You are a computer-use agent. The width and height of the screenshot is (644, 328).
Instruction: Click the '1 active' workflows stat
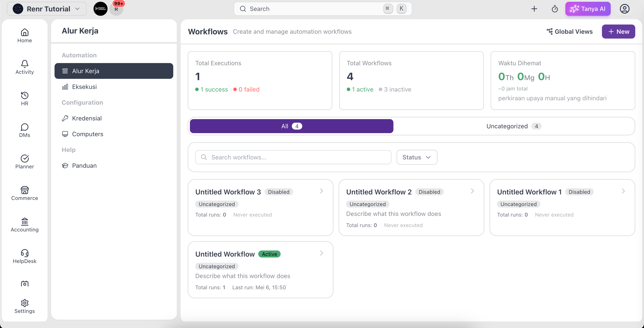pyautogui.click(x=360, y=89)
